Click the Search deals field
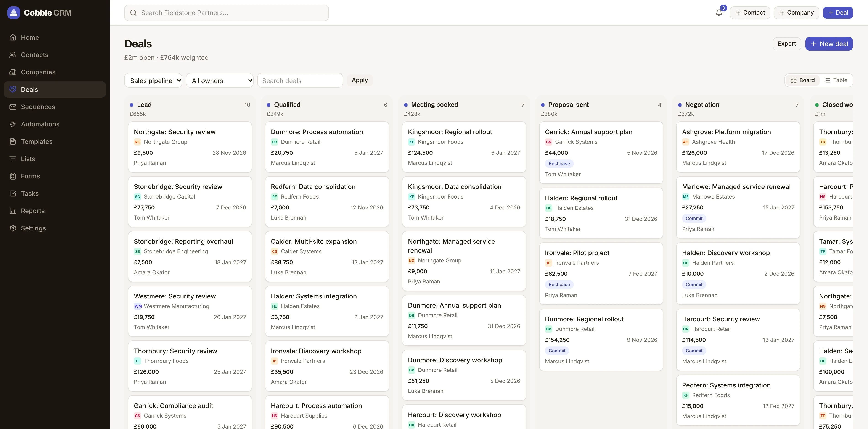Image resolution: width=868 pixels, height=429 pixels. pos(300,81)
